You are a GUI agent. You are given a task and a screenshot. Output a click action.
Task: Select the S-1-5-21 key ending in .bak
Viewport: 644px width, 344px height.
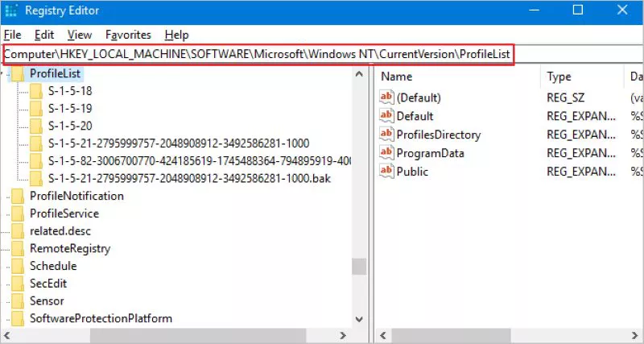[189, 178]
